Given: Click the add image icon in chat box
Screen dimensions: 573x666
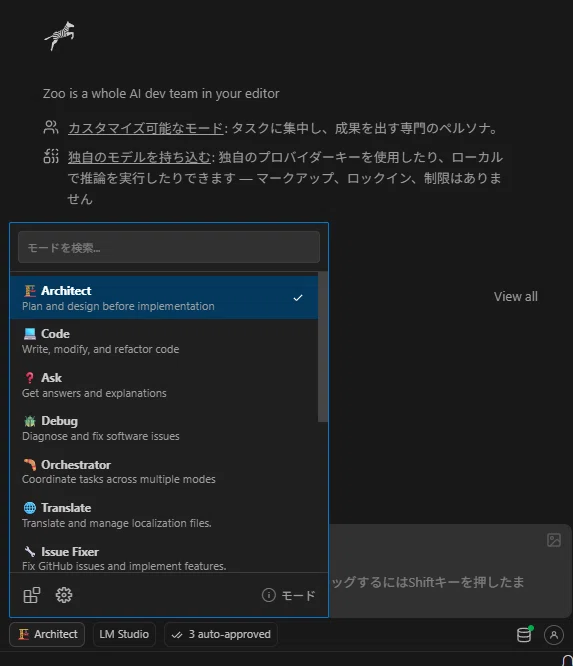Looking at the screenshot, I should (554, 540).
